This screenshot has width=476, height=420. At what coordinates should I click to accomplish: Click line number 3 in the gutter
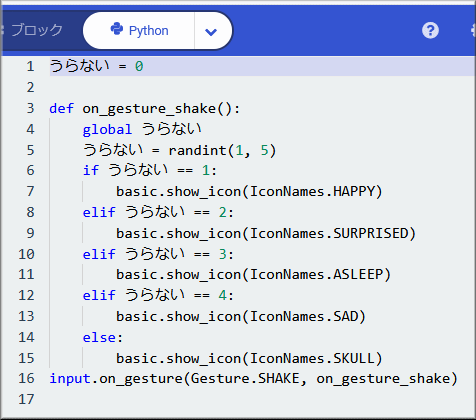click(x=30, y=108)
